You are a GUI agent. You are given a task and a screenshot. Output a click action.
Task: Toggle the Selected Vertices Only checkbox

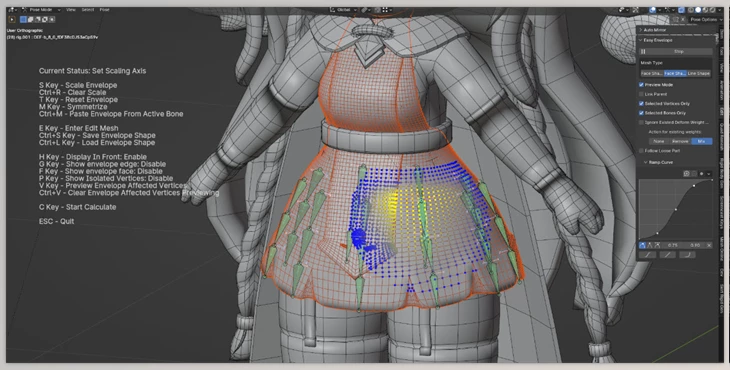click(x=641, y=103)
